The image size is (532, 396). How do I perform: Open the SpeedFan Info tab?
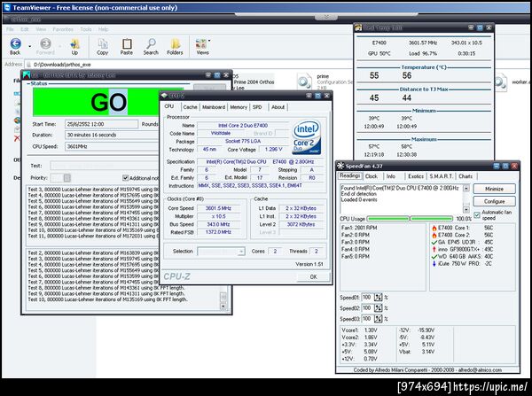[x=391, y=176]
